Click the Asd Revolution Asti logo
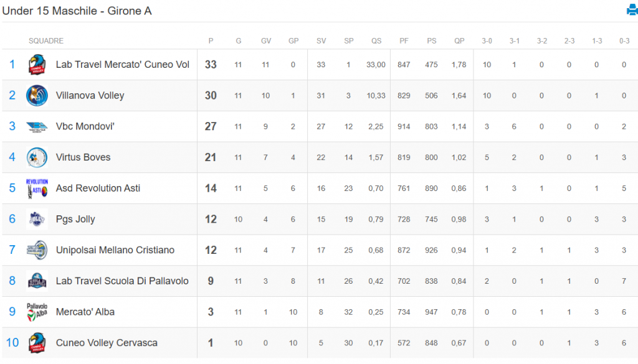Screen dimensions: 638x364 [x=37, y=189]
